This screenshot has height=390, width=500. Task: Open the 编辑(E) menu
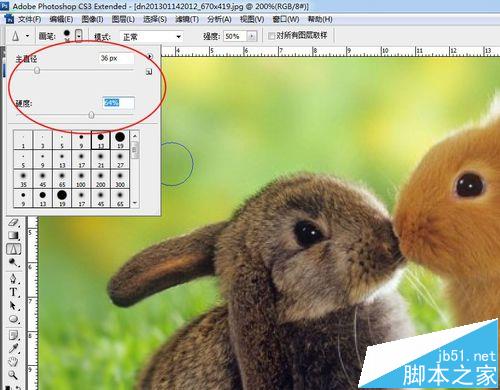point(61,19)
